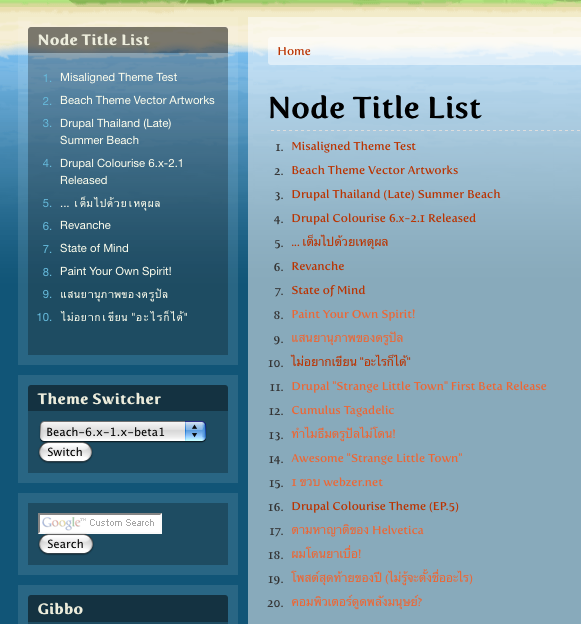Open sidebar link แสนยานุภาพของดรูปัล
This screenshot has height=624, width=581.
[x=114, y=294]
